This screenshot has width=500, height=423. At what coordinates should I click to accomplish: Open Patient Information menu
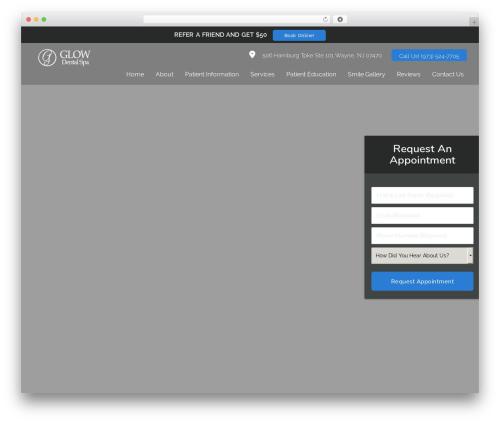212,74
